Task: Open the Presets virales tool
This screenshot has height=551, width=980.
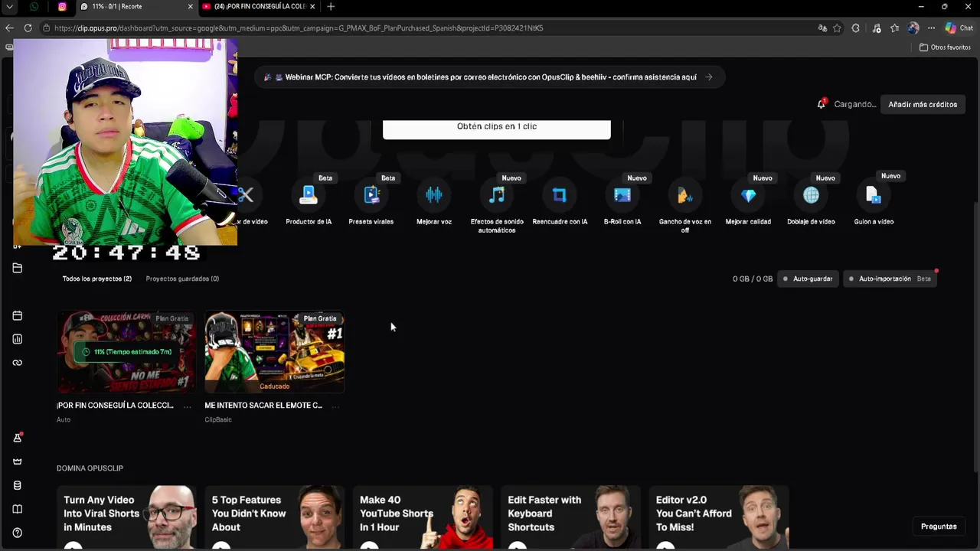Action: click(x=371, y=196)
